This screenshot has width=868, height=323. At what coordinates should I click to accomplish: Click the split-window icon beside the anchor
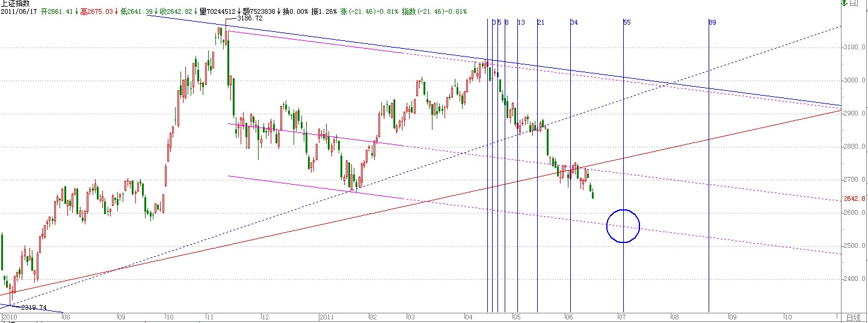point(855,4)
